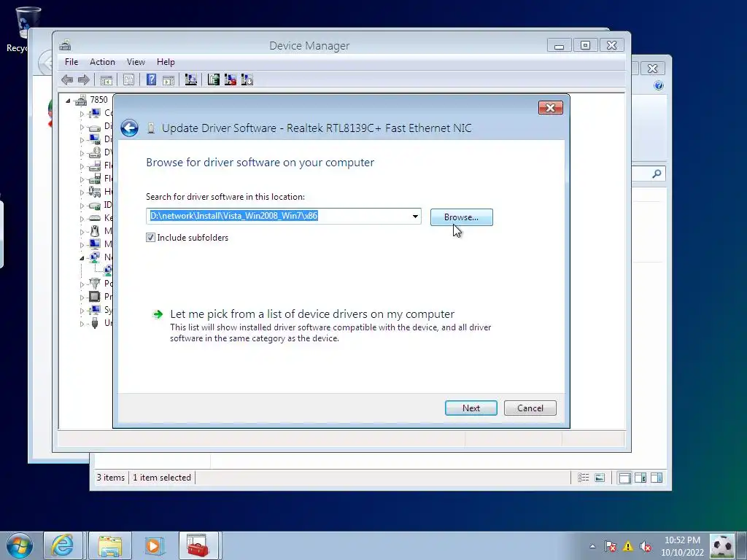Click the blue question-mark Help toolbar icon
The image size is (747, 560).
[x=152, y=79]
